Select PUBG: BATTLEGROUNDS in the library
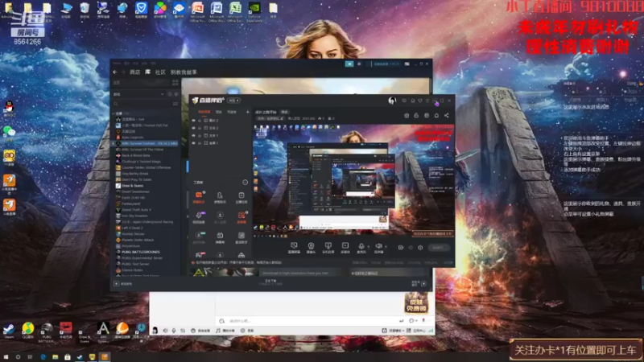The image size is (644, 362). coord(140,252)
